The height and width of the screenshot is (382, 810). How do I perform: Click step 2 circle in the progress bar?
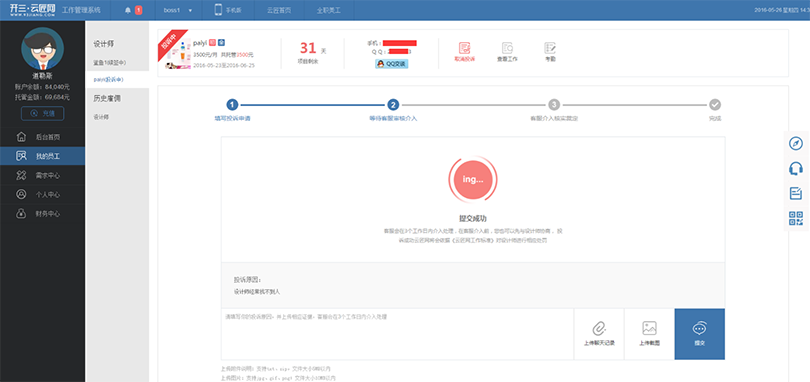(x=393, y=105)
